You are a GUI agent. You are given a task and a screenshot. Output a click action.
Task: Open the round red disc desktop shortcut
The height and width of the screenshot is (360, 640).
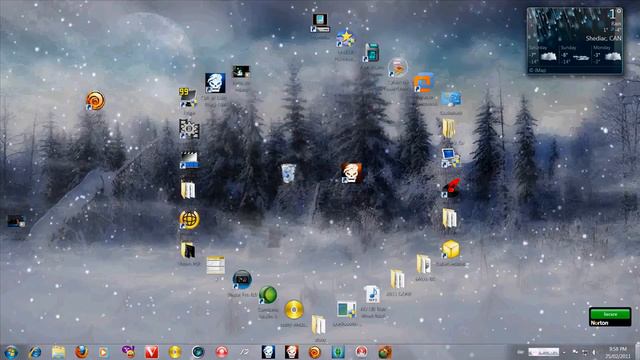point(398,67)
